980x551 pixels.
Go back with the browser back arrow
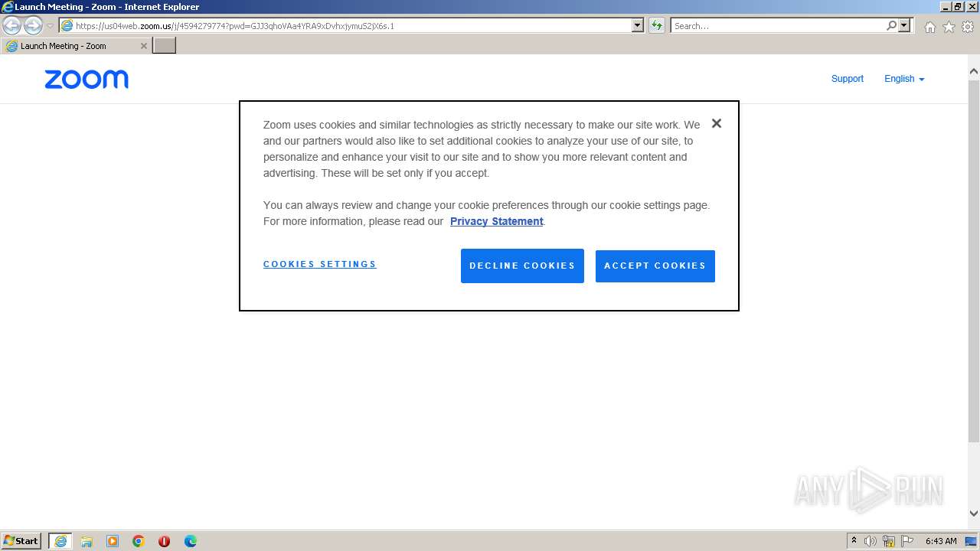(x=12, y=26)
